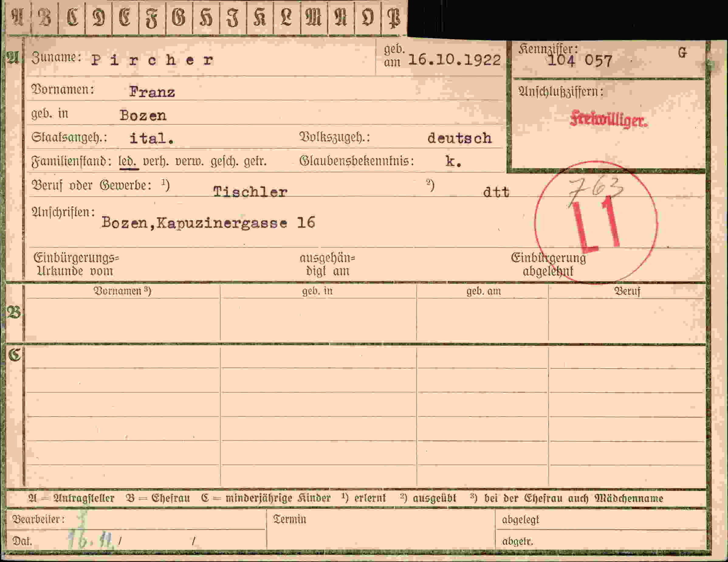The image size is (728, 562).
Task: Click the letter 'G' beside Kennziffer
Action: click(x=682, y=53)
